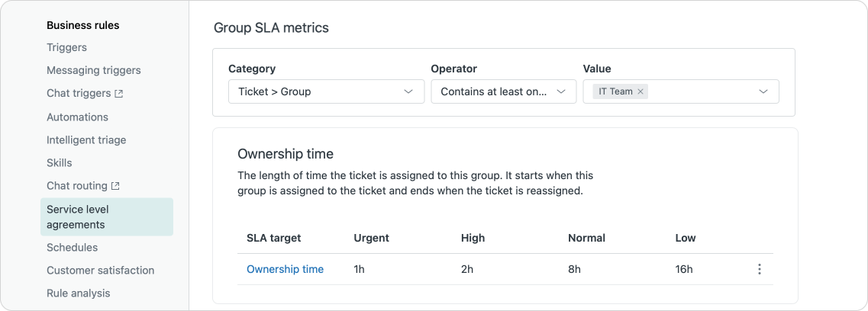Screen dimensions: 868x311
Task: Open Intelligent triage settings
Action: pos(86,140)
